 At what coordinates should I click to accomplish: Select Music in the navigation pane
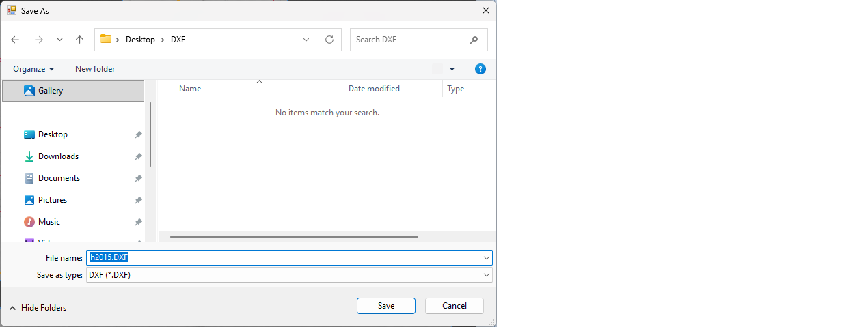49,222
